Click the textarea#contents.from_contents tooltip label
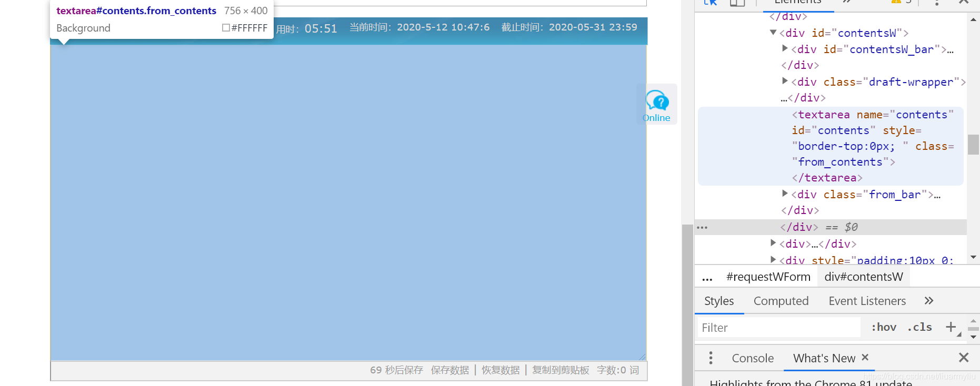Image resolution: width=980 pixels, height=386 pixels. [x=136, y=11]
